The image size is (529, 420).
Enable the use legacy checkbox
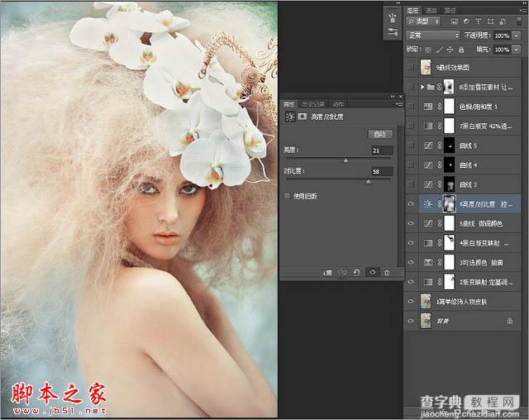click(x=287, y=196)
